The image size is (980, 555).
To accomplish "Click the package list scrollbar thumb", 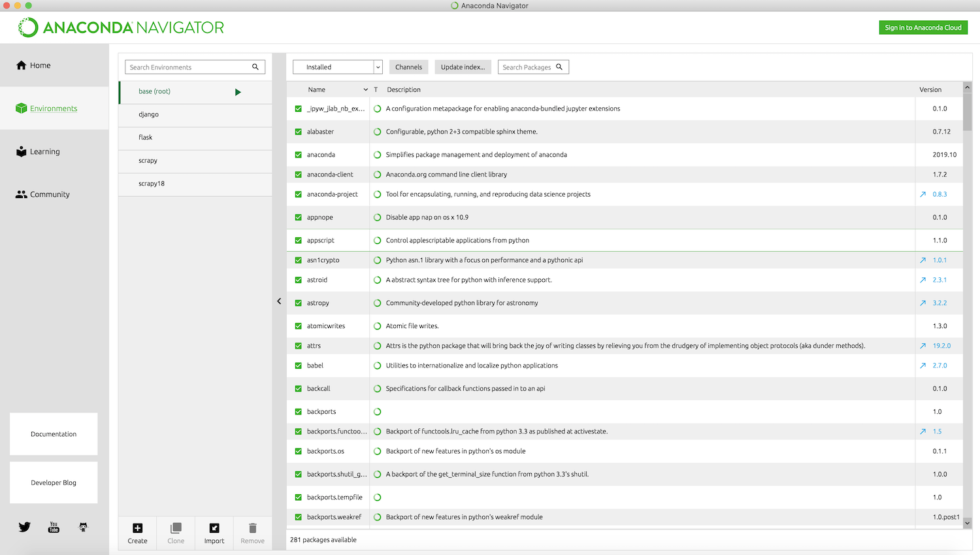I will 968,111.
